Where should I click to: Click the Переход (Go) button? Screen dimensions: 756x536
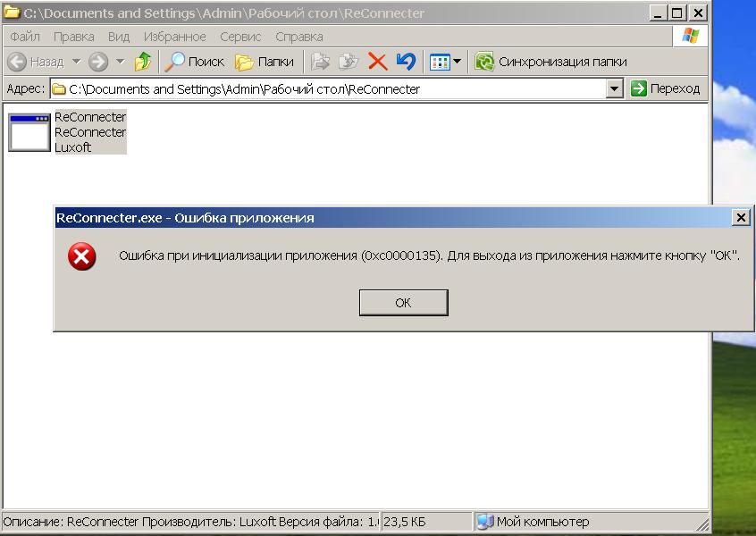click(666, 88)
